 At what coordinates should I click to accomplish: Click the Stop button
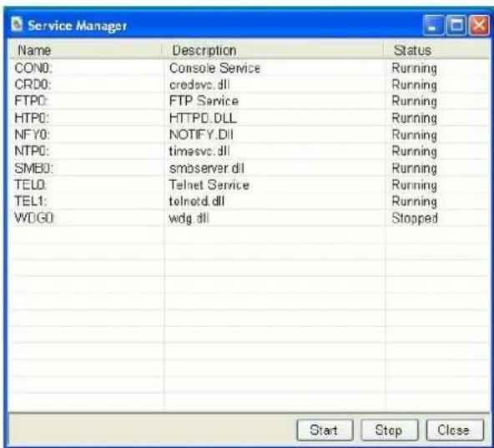click(389, 430)
